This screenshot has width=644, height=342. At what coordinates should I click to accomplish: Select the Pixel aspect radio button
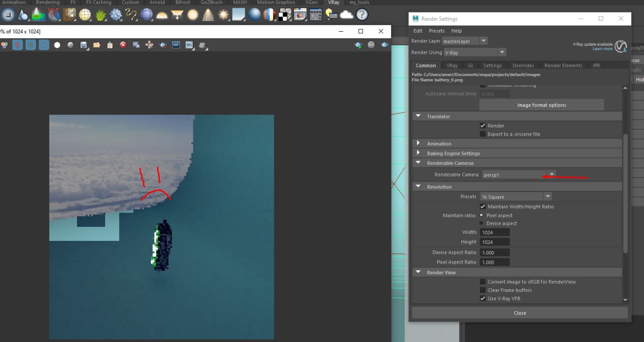[x=481, y=215]
